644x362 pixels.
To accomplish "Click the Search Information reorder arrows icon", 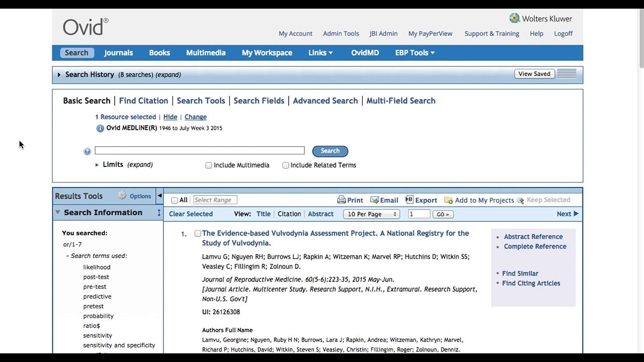I will [x=159, y=213].
